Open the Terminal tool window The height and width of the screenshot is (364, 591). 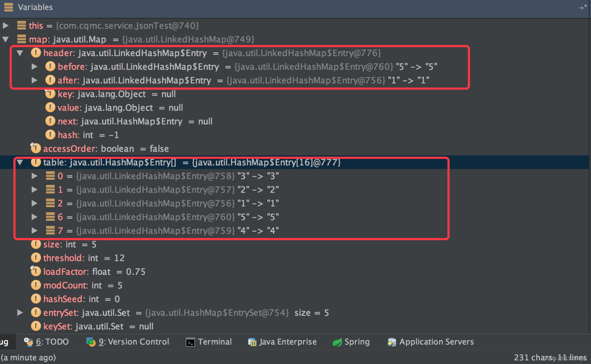209,342
